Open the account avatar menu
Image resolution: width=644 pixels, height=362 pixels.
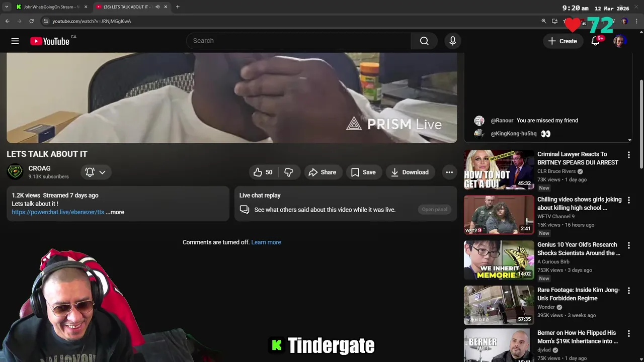619,41
